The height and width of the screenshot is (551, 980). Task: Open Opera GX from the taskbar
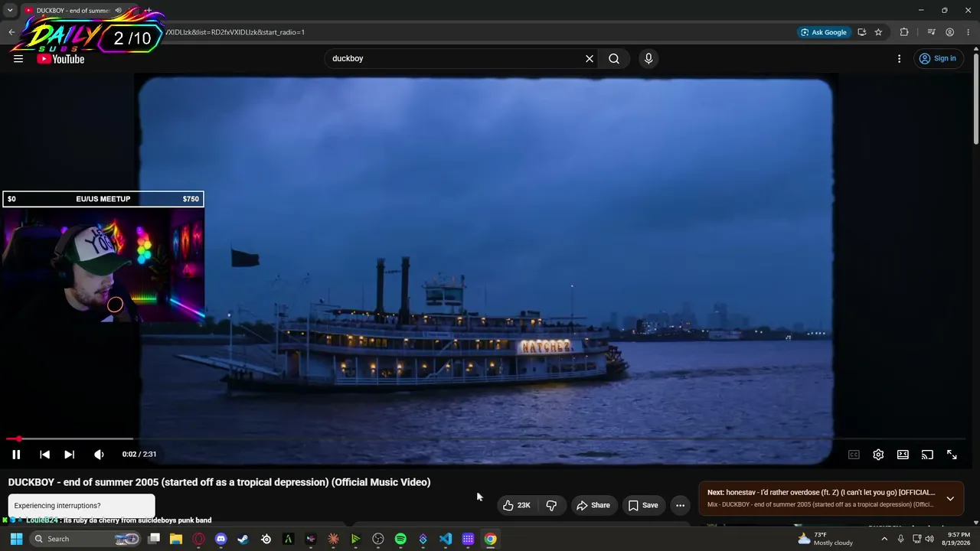pos(199,539)
